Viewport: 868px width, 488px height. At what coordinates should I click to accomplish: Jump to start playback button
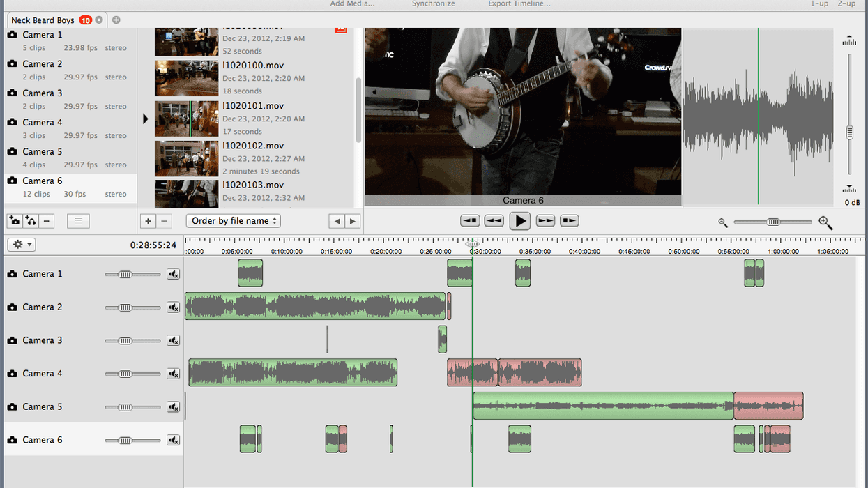pyautogui.click(x=471, y=221)
